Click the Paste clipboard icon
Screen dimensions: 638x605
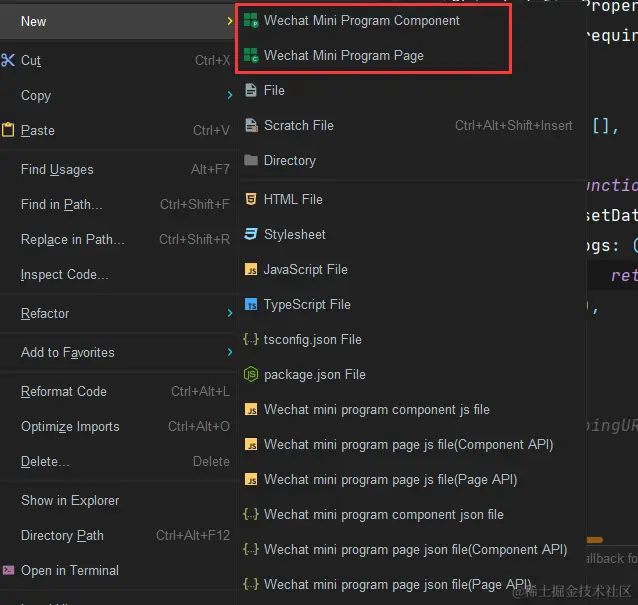[x=8, y=130]
